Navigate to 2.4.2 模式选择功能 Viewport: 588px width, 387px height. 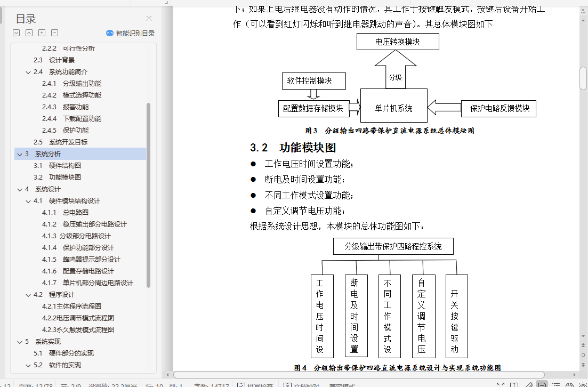point(71,95)
